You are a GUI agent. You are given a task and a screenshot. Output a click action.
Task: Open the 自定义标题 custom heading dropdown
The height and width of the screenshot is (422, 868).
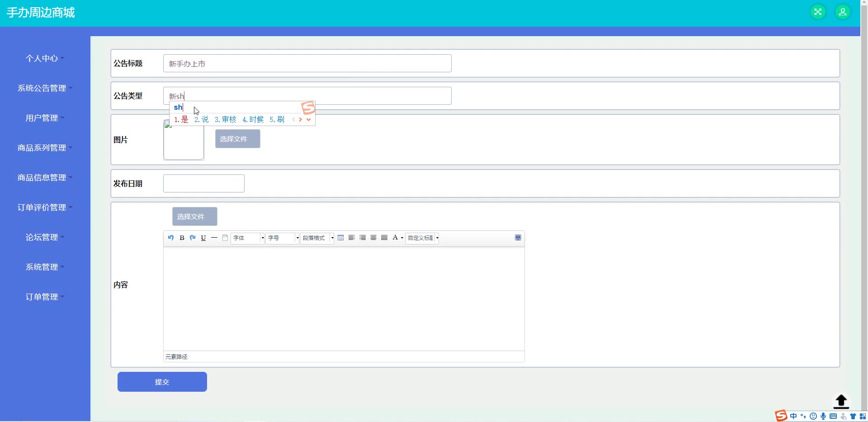[423, 238]
